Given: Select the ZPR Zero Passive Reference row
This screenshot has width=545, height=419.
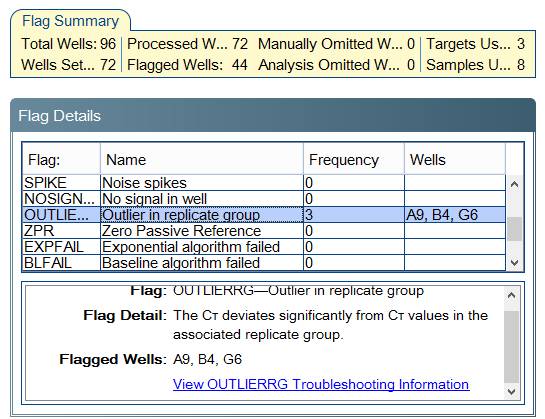Looking at the screenshot, I should click(x=264, y=231).
